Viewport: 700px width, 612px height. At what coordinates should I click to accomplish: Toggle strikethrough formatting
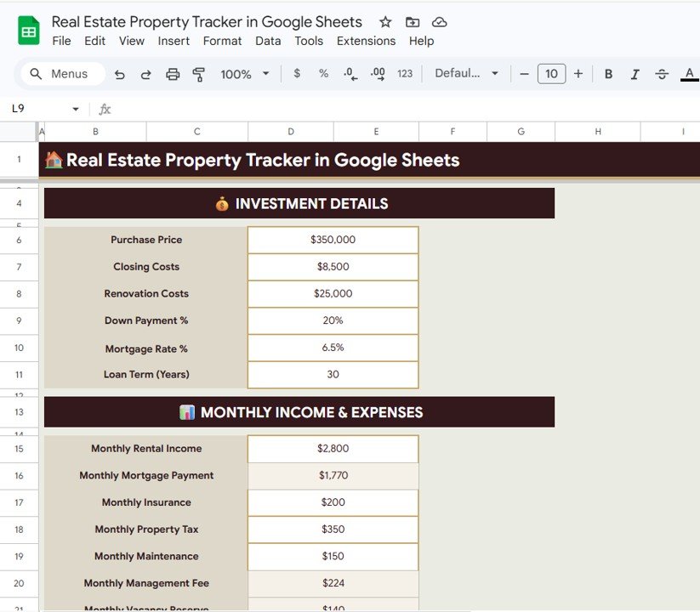pyautogui.click(x=662, y=74)
